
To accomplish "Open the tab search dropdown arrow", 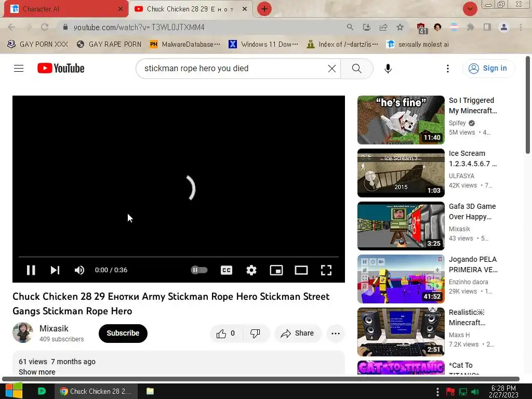I will coord(470,9).
